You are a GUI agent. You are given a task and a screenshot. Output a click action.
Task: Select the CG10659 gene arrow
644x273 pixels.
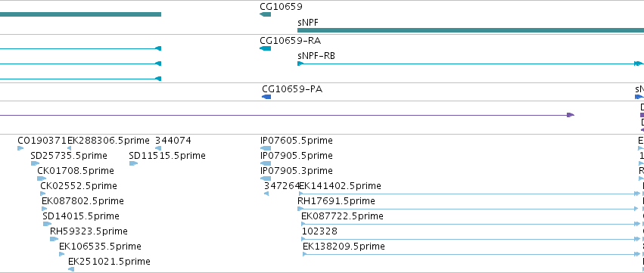coord(266,14)
